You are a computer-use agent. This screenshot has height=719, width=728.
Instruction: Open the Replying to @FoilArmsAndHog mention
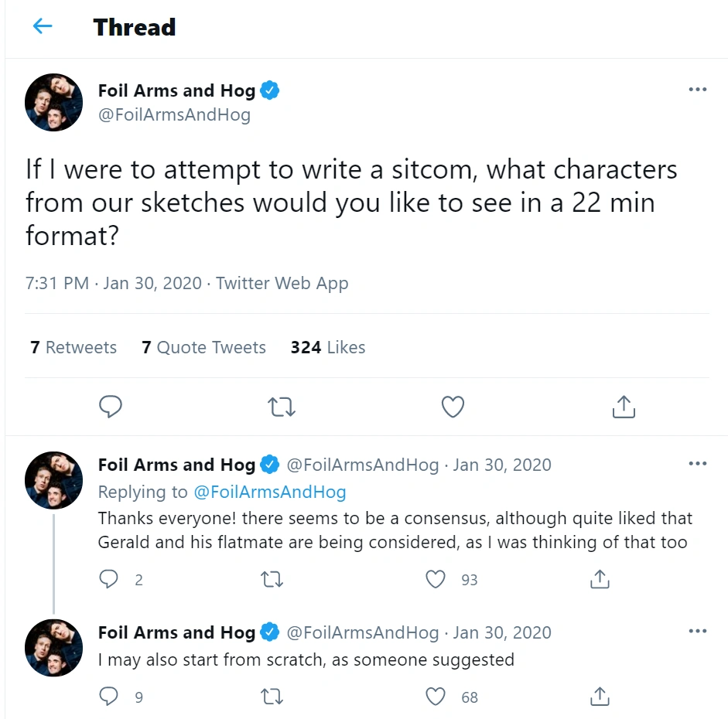pyautogui.click(x=270, y=492)
